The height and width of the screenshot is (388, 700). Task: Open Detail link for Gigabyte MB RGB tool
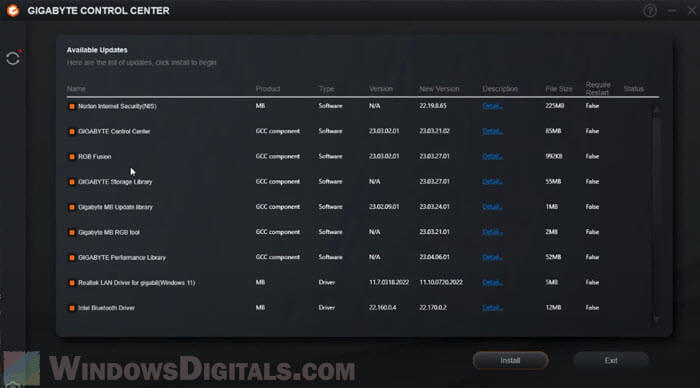click(x=492, y=232)
